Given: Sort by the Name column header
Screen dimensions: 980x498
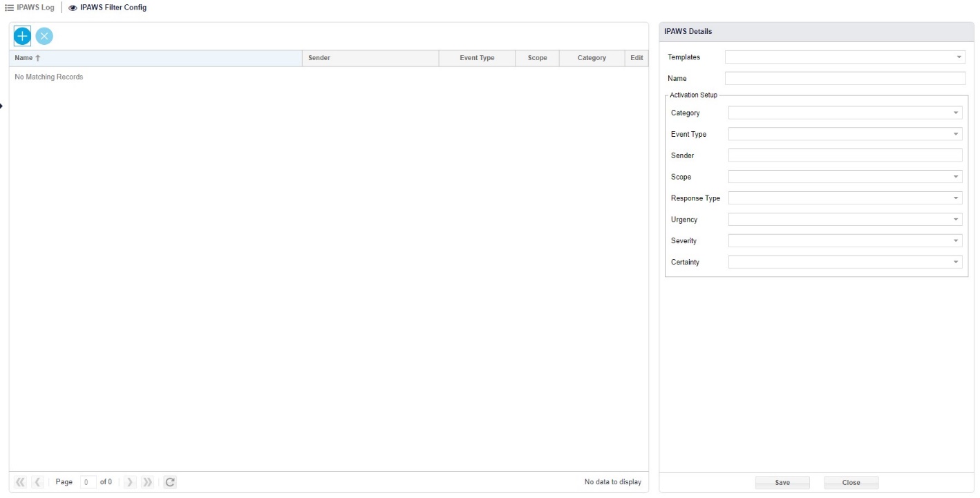Looking at the screenshot, I should tap(156, 58).
